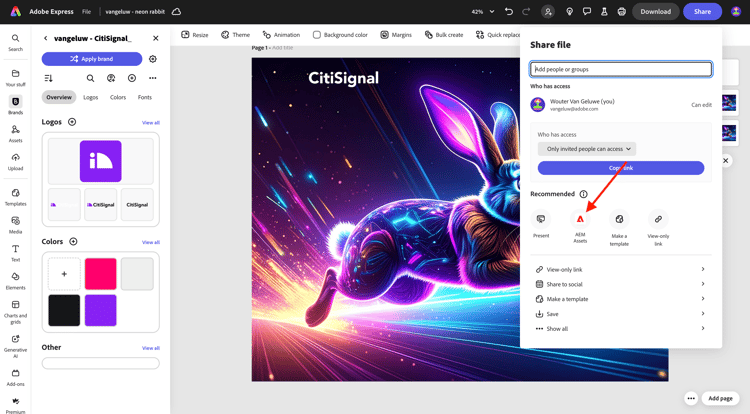
Task: Click View-only link recommended icon
Action: (x=658, y=228)
